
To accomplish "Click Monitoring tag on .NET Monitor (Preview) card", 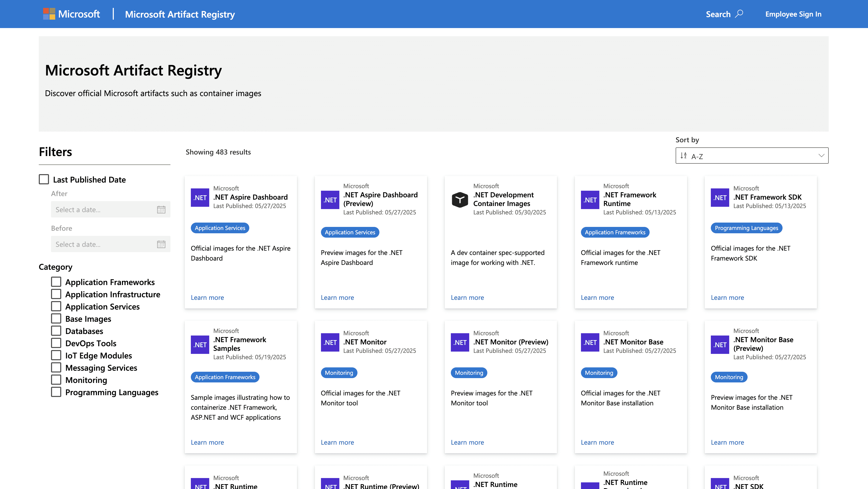I will 469,373.
